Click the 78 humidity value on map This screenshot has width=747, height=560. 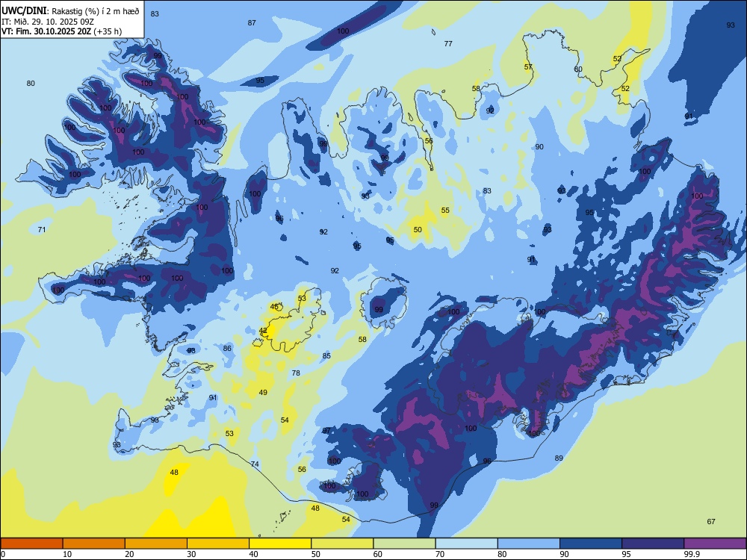tap(296, 373)
